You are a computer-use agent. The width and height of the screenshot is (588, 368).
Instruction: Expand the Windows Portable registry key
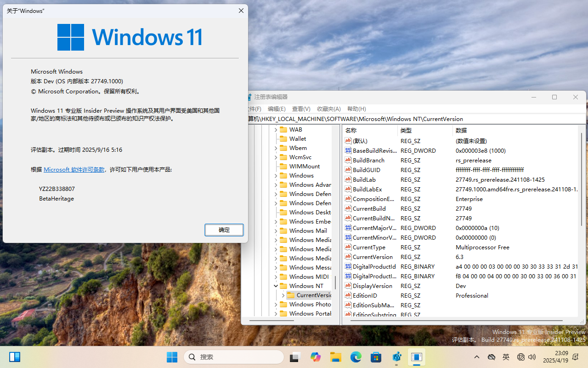(276, 314)
